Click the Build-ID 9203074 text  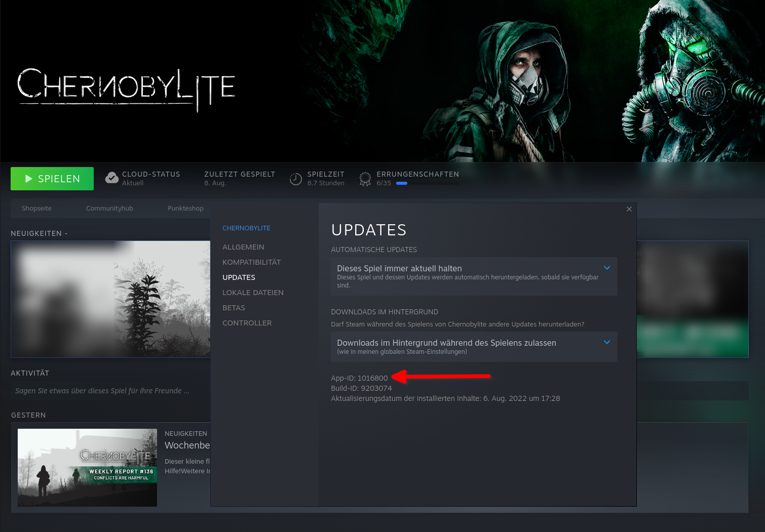(361, 388)
